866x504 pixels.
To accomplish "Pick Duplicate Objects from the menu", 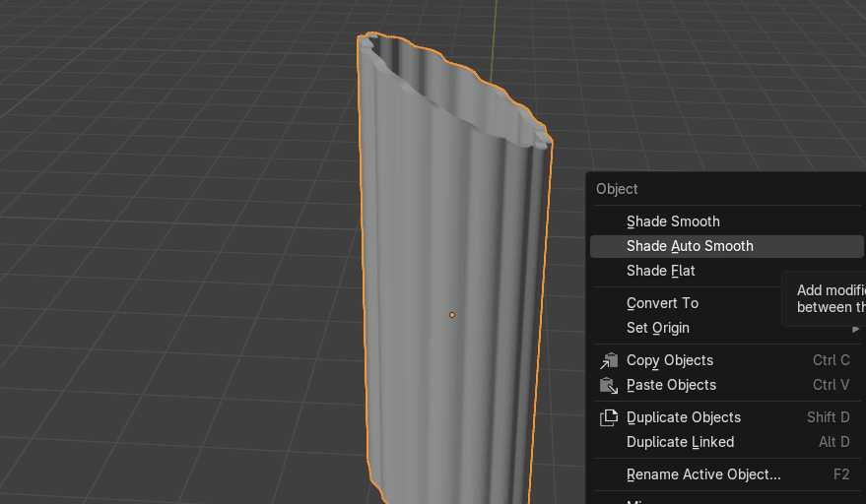I will (x=684, y=417).
